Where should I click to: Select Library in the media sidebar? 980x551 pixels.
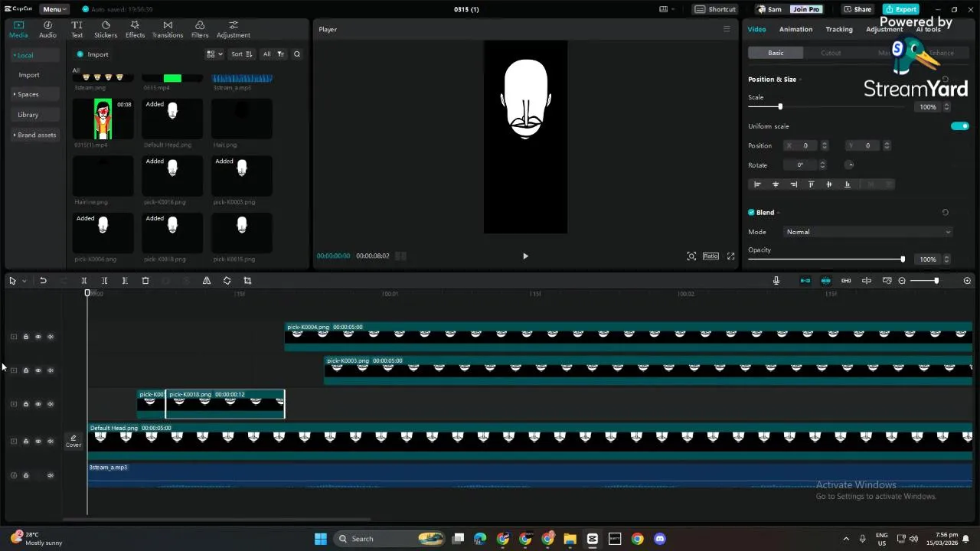coord(28,115)
